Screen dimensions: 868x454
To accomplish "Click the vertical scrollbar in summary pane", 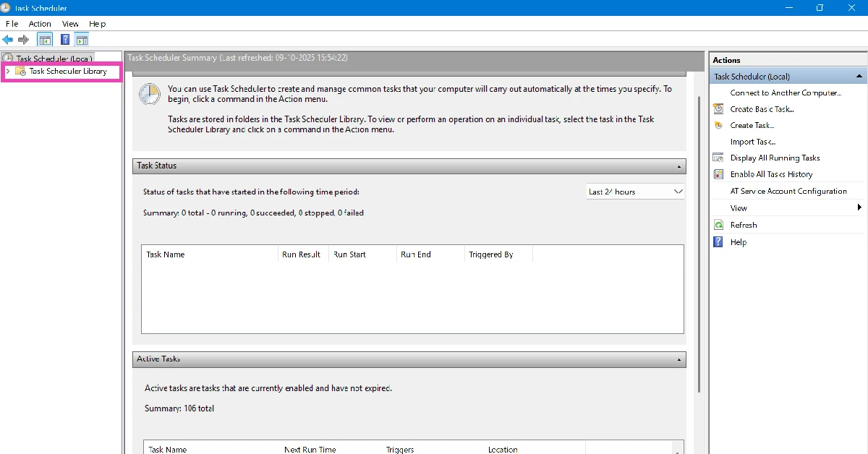I will [698, 246].
